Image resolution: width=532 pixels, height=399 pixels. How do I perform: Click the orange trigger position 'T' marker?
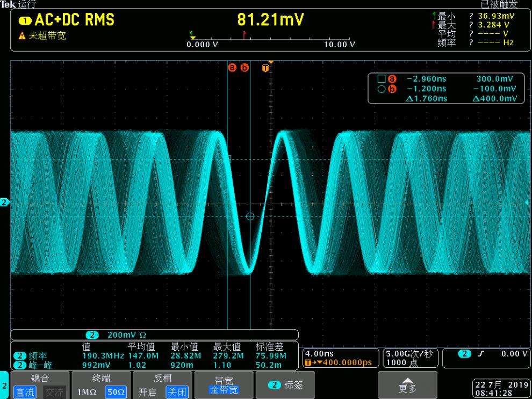(265, 68)
